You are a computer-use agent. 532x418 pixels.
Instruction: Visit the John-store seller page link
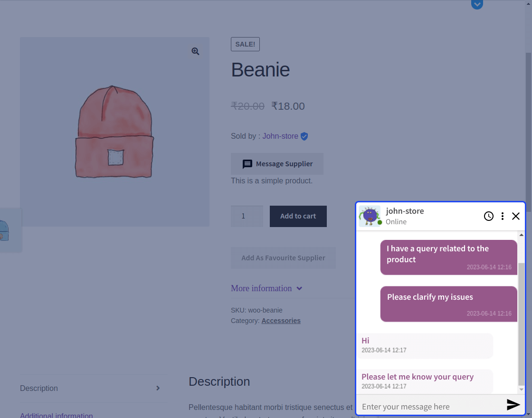tap(280, 136)
